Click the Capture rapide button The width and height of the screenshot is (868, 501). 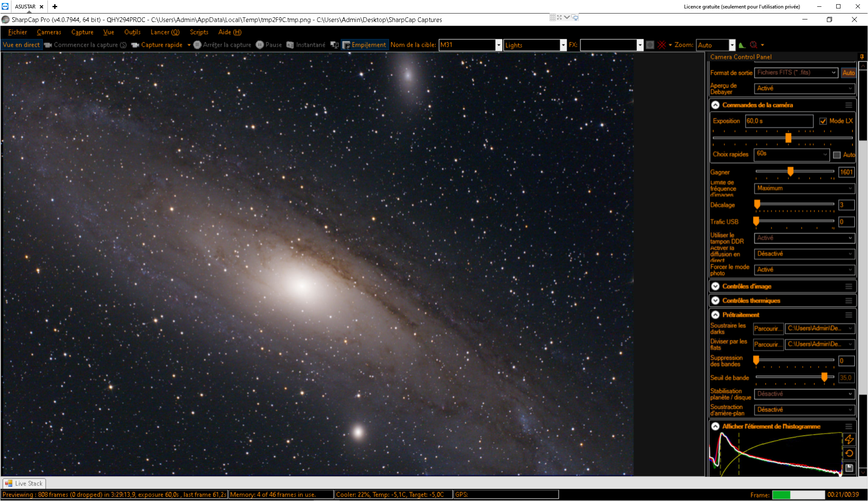point(157,45)
